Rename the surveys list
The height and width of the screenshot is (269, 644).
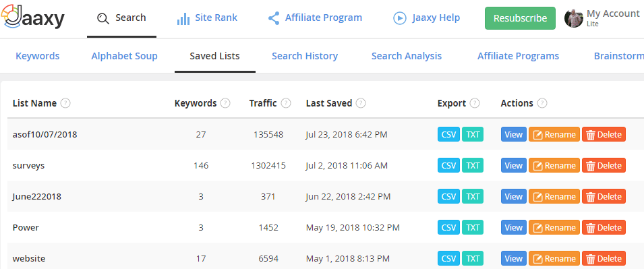point(554,165)
